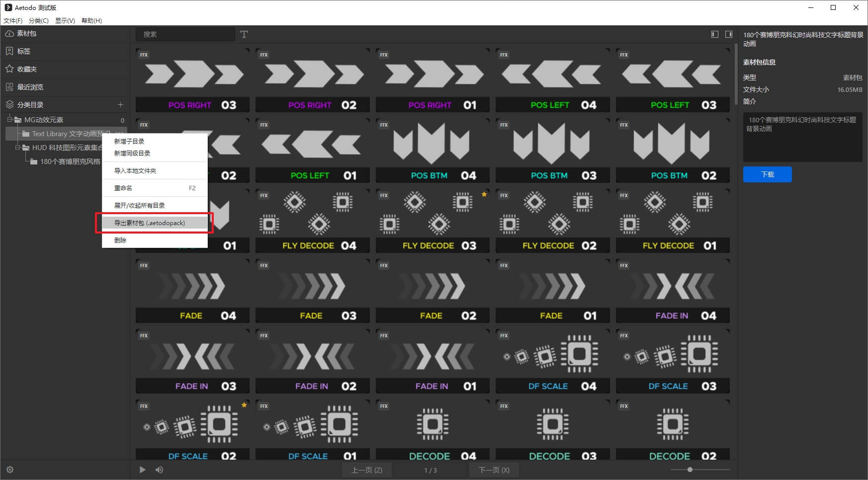This screenshot has width=868, height=480.
Task: Select the DECODE 02 thumbnail
Action: 673,430
